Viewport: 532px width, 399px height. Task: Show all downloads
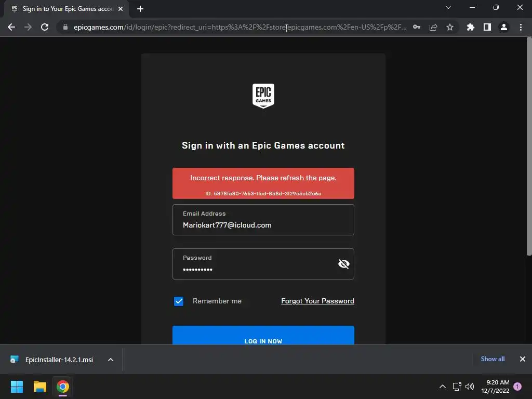click(x=493, y=359)
